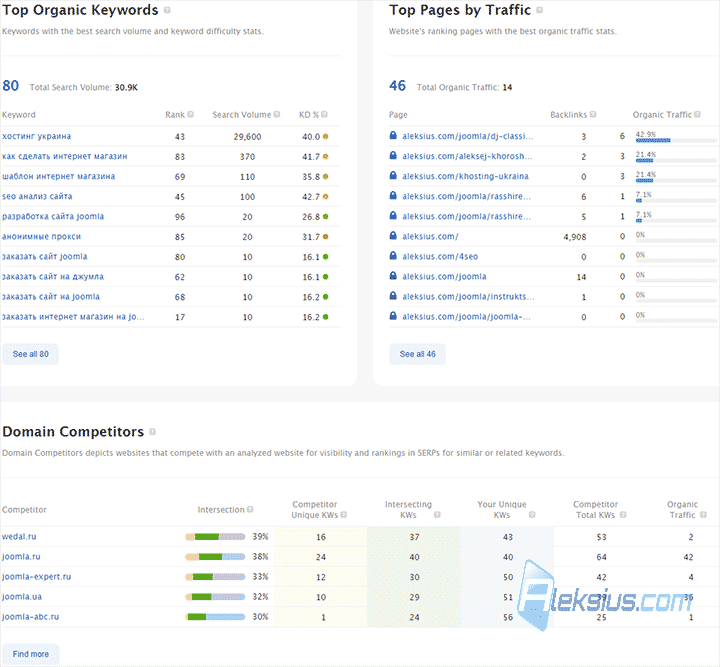Open keyword хостинг украина
The width and height of the screenshot is (720, 667).
click(37, 136)
